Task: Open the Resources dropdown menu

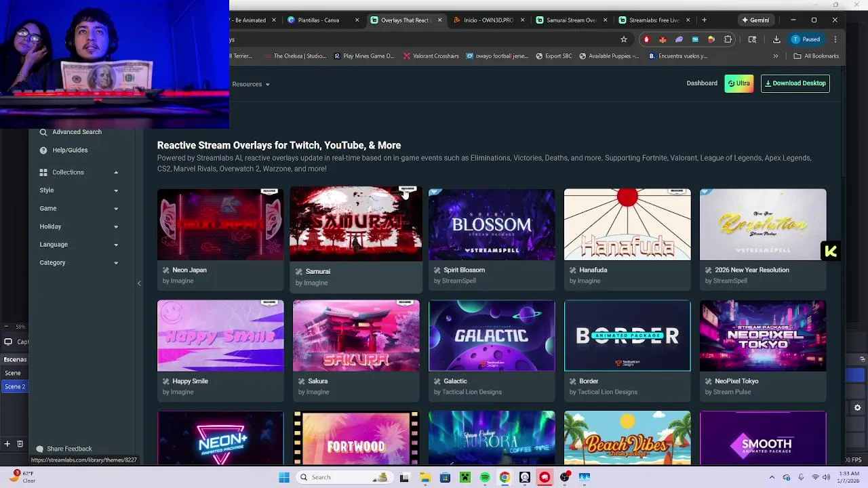Action: pyautogui.click(x=251, y=84)
